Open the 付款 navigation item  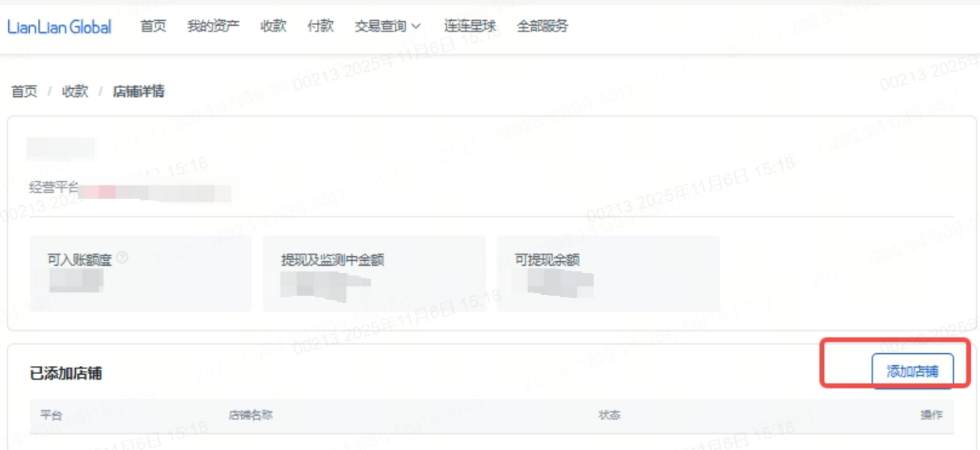tap(321, 26)
